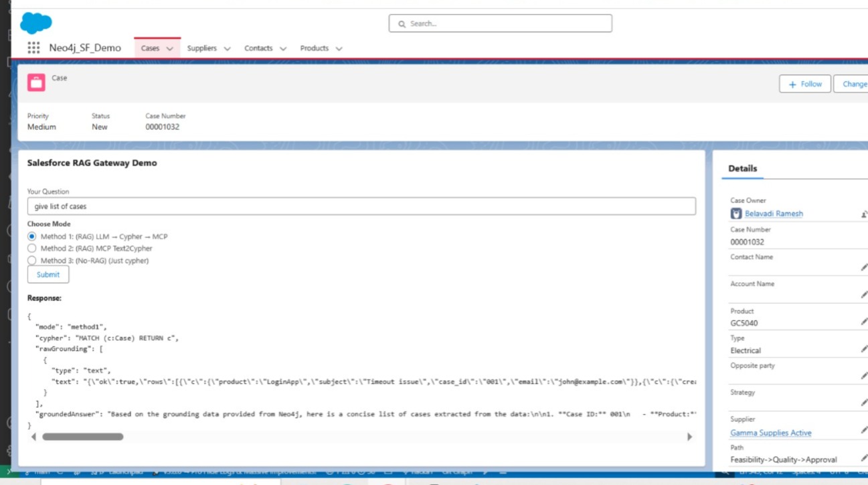Click the Salesforce cloud logo
868x485 pixels.
36,23
